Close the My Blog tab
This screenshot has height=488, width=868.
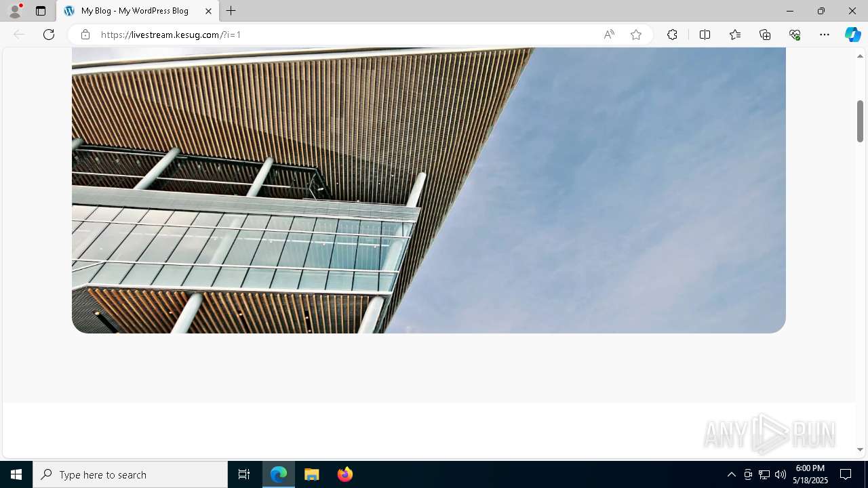pos(208,11)
